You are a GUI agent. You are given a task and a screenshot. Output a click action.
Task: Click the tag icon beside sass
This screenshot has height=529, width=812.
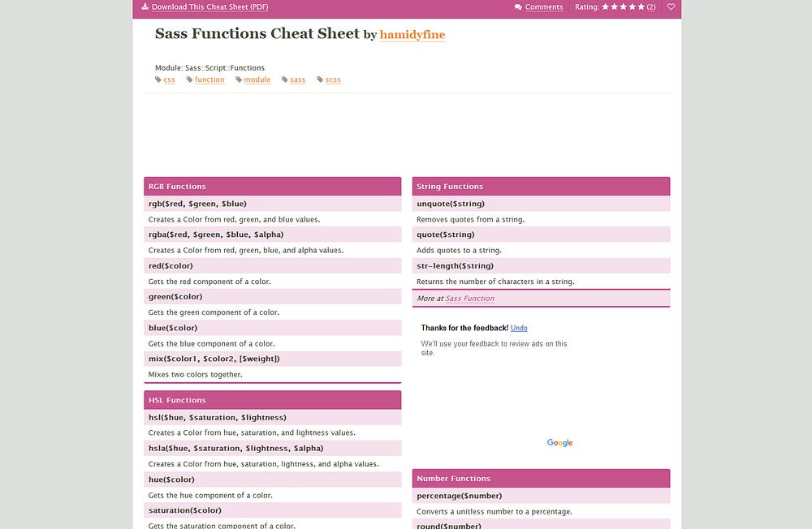pos(285,80)
